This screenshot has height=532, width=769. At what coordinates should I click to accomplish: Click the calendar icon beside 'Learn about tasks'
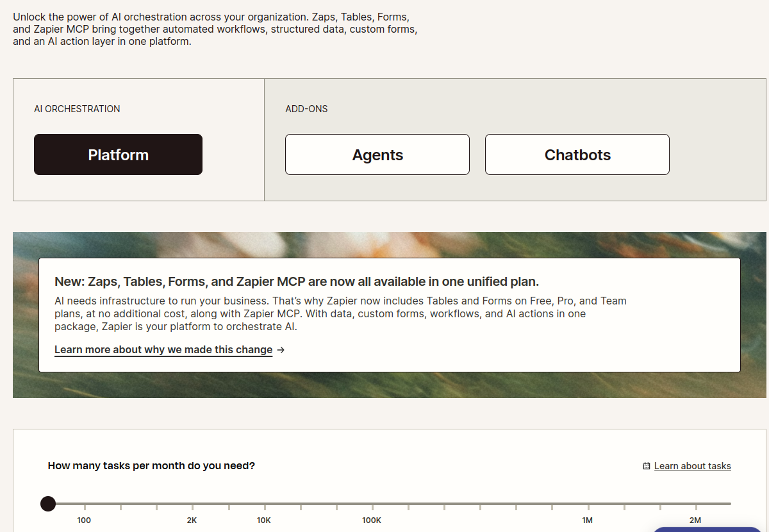coord(647,466)
